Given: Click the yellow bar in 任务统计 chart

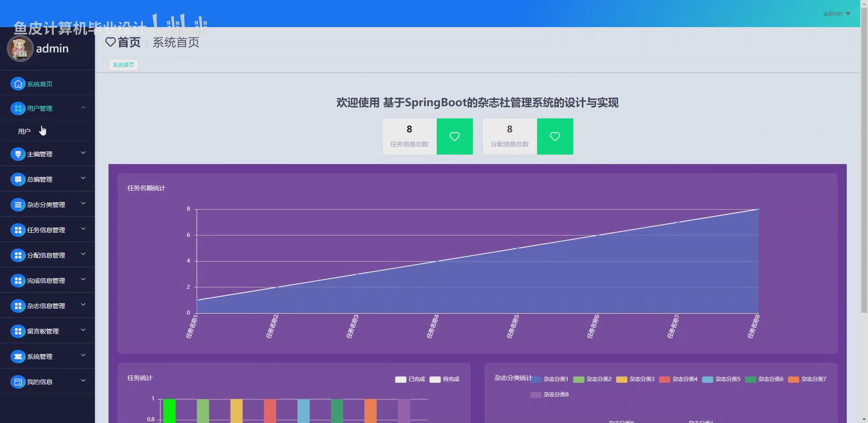Looking at the screenshot, I should tap(236, 411).
